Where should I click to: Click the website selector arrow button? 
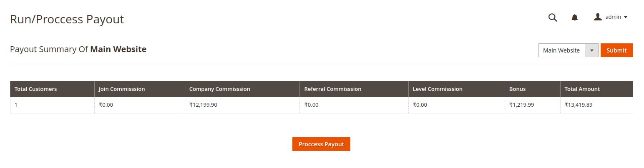[x=592, y=50]
